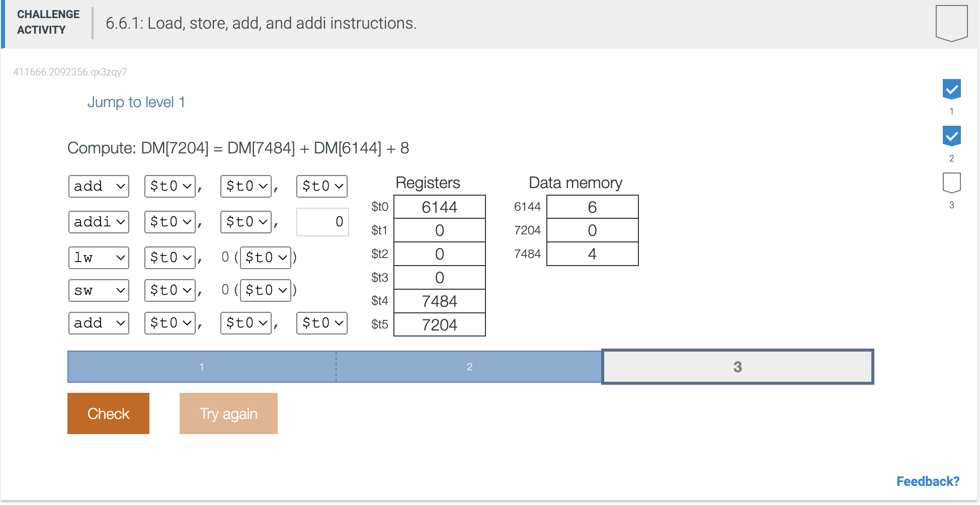Viewport: 980px width, 505px height.
Task: Click the Compute expression text
Action: (238, 148)
